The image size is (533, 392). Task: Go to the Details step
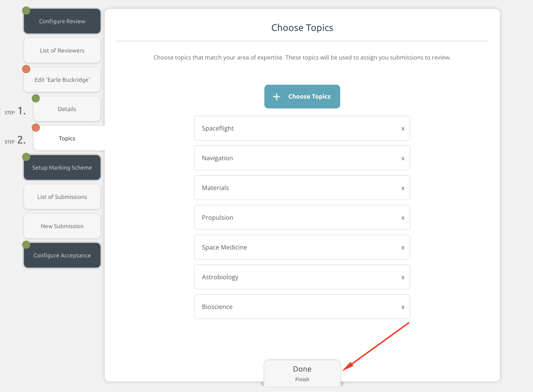point(67,109)
